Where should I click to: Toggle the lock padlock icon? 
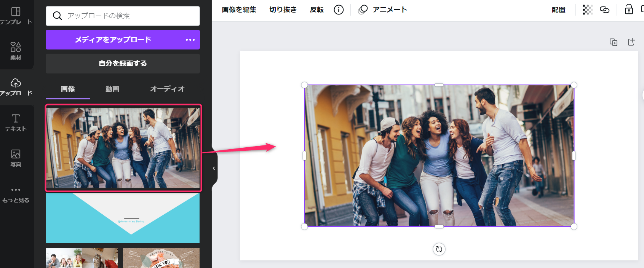(x=629, y=9)
